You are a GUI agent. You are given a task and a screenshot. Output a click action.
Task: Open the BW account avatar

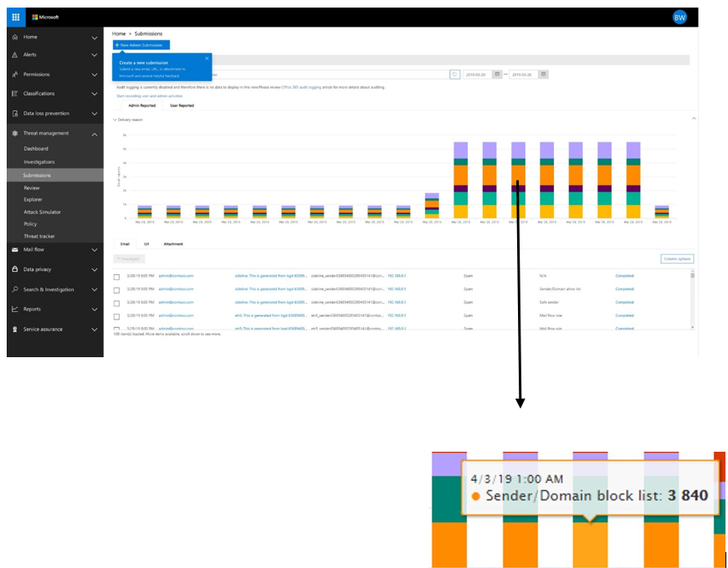pyautogui.click(x=679, y=18)
